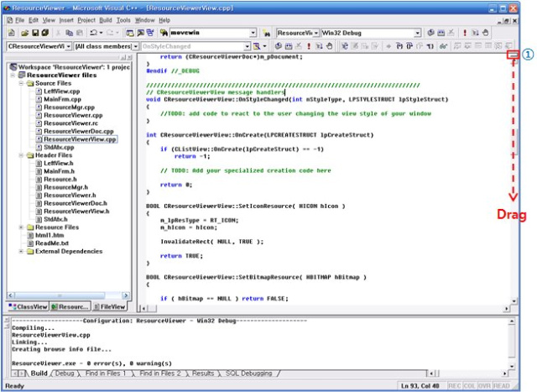Image resolution: width=537 pixels, height=392 pixels.
Task: Click the movewin find text field
Action: [209, 33]
